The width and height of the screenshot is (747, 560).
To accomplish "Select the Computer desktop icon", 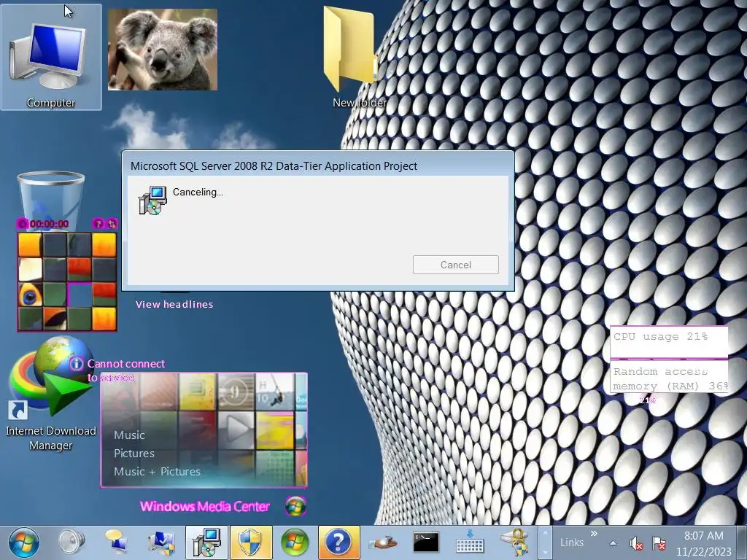I will point(51,57).
